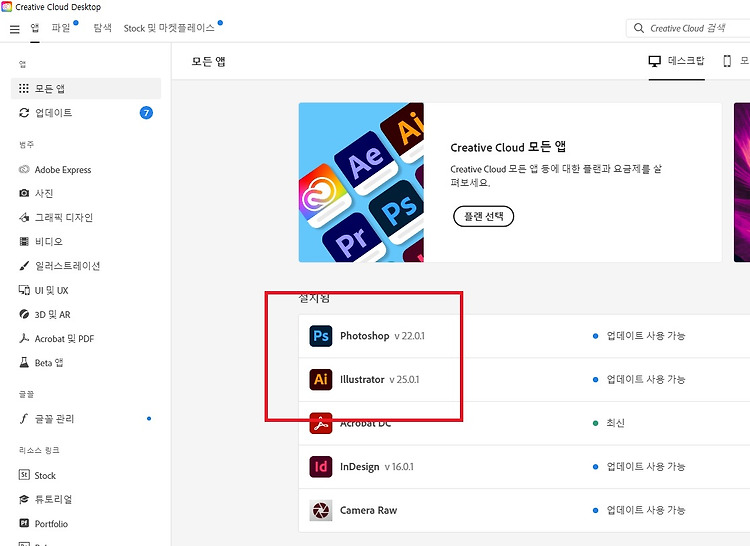The width and height of the screenshot is (750, 546).
Task: Click the film strip icon for 비디오
Action: 24,241
